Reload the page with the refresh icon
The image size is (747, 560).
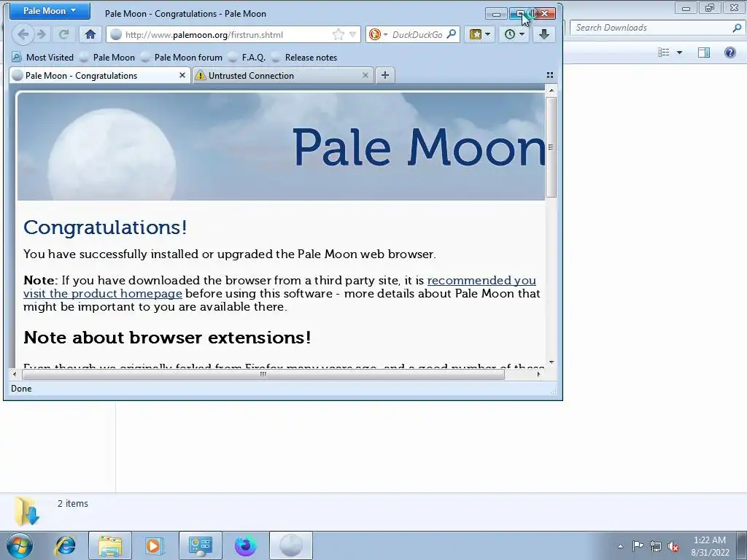tap(63, 34)
